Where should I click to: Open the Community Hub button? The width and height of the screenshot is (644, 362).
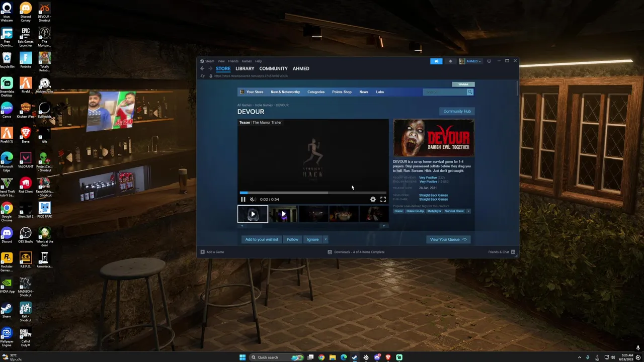[457, 111]
